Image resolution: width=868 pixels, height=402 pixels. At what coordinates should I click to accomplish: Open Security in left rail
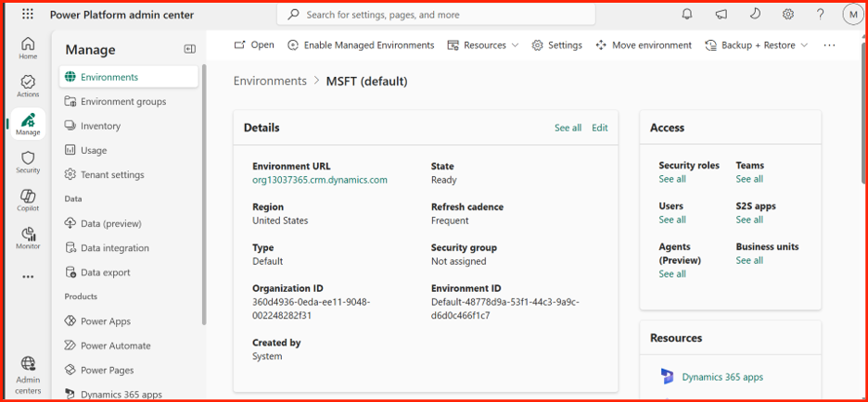[28, 162]
